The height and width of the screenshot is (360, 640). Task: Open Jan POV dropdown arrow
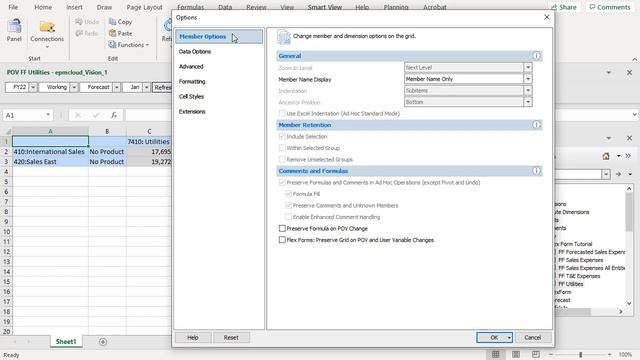[x=146, y=87]
